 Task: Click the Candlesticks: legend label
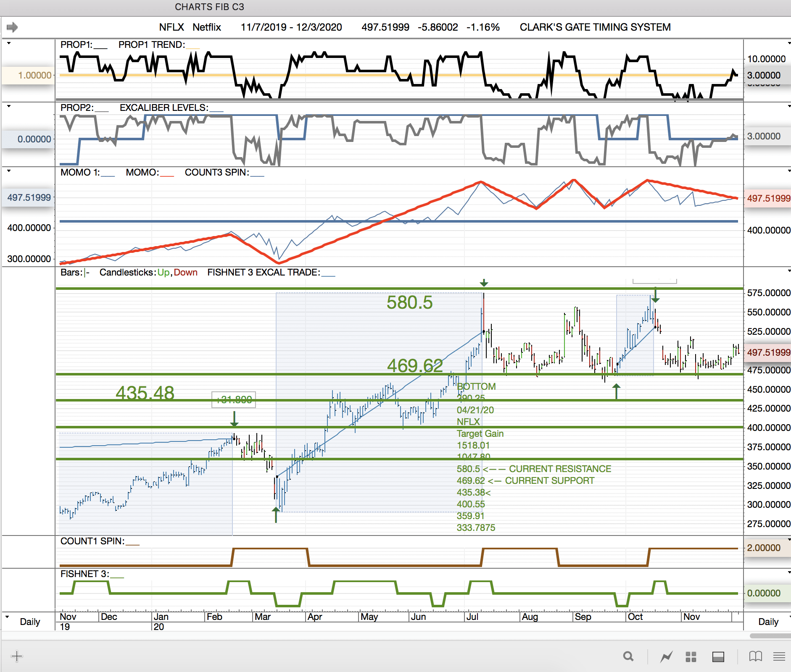128,273
